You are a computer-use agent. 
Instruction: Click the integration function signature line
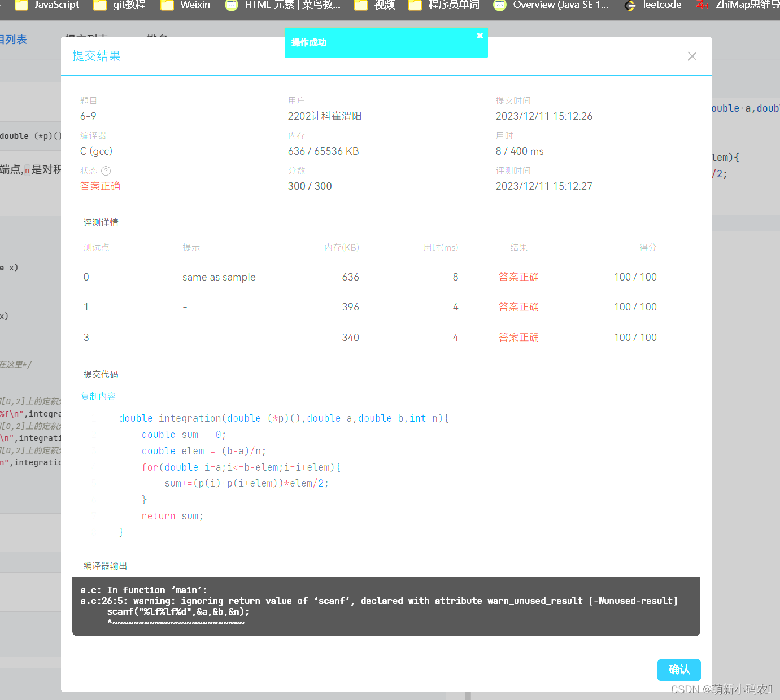[284, 418]
